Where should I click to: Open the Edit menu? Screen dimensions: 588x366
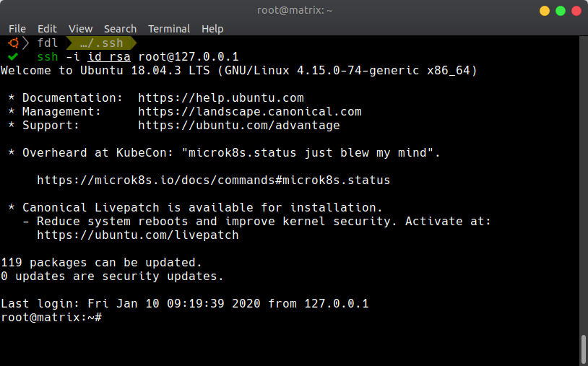point(47,29)
